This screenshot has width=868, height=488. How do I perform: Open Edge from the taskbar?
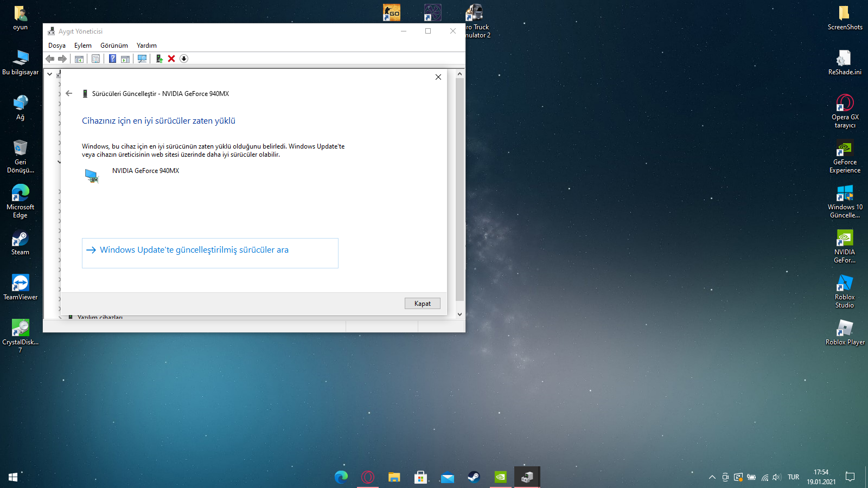[x=341, y=477]
